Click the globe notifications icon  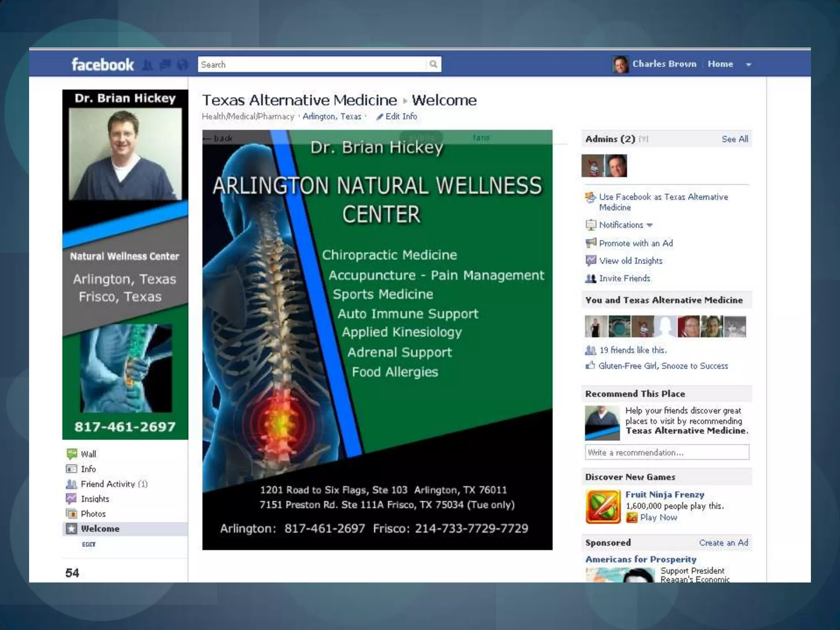click(183, 65)
